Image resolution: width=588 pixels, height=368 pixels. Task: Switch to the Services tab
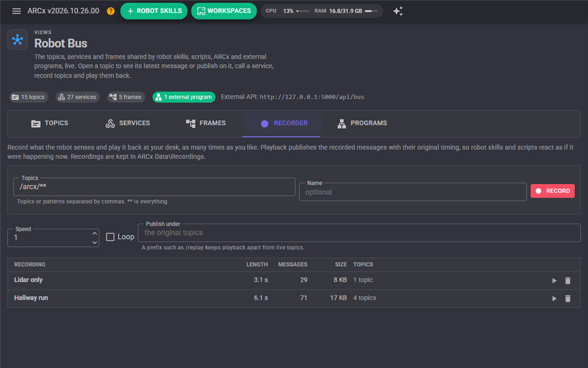click(x=127, y=123)
